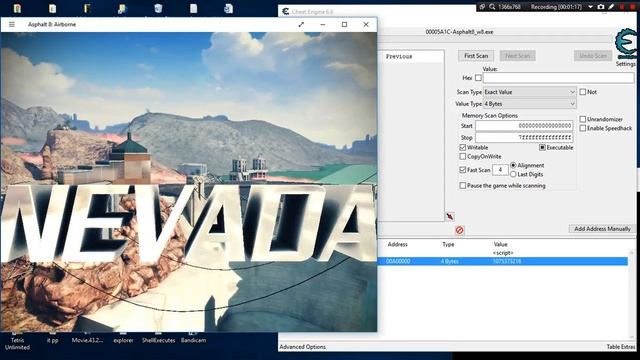Click the Start address field

[524, 126]
